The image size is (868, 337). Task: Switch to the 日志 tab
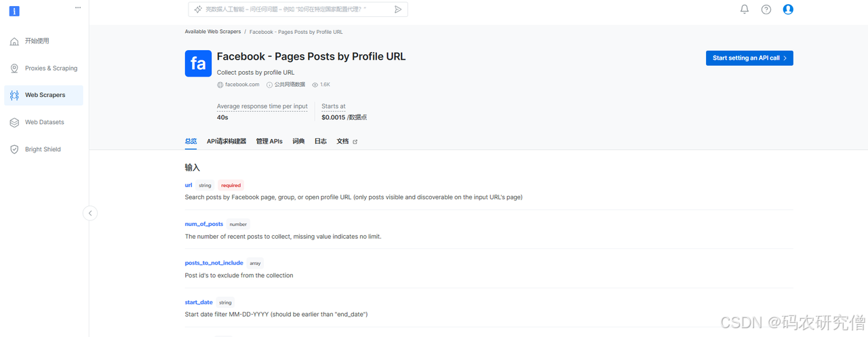[321, 141]
